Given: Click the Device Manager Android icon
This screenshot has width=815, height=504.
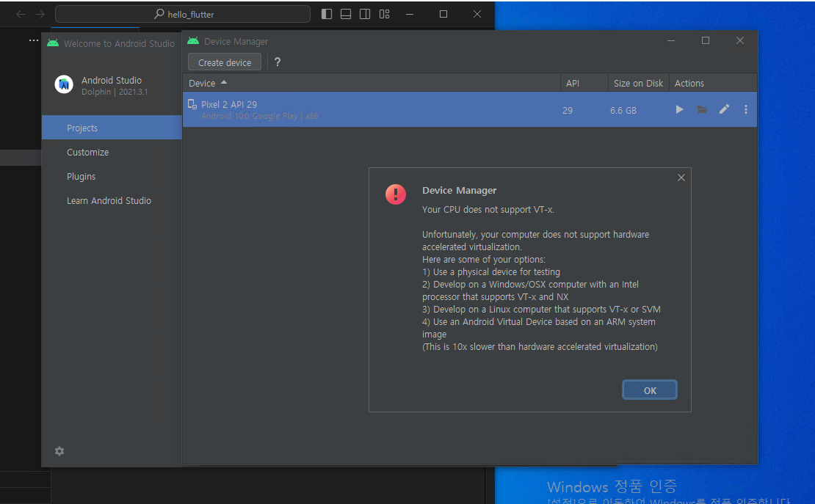Looking at the screenshot, I should (x=193, y=41).
